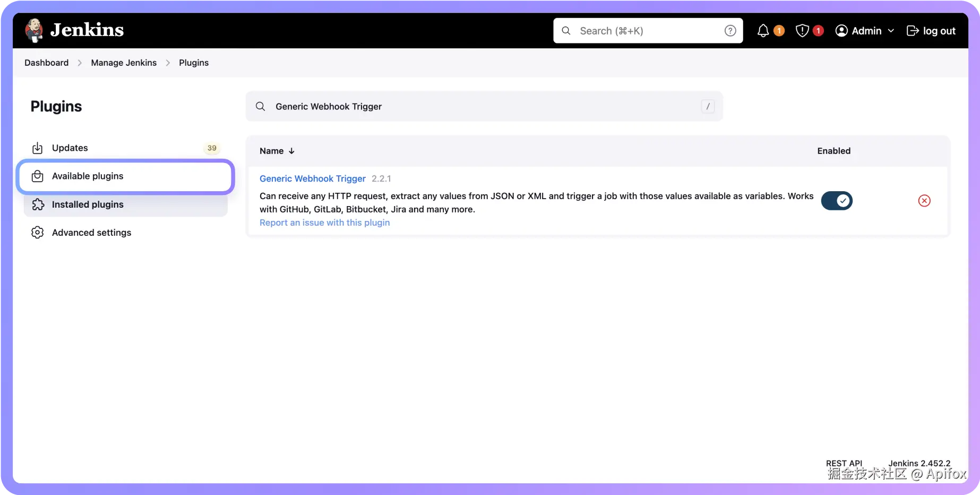The height and width of the screenshot is (495, 980).
Task: Click the Enabled column header
Action: [x=833, y=151]
